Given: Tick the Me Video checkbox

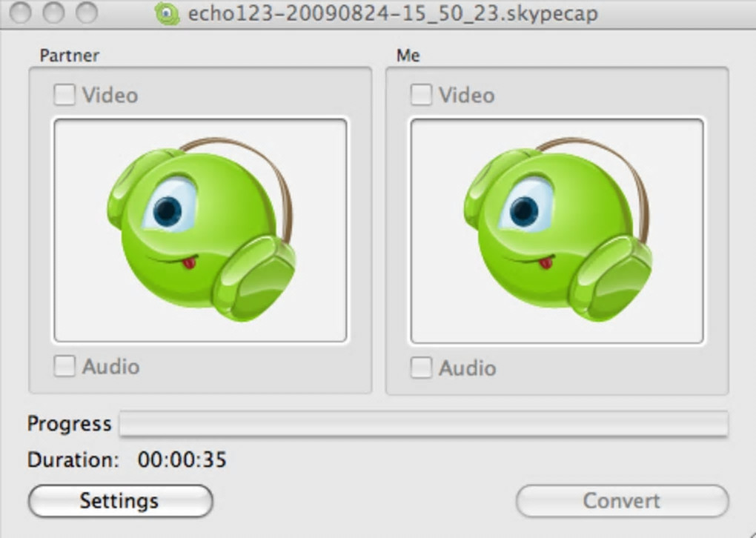Looking at the screenshot, I should coord(421,95).
